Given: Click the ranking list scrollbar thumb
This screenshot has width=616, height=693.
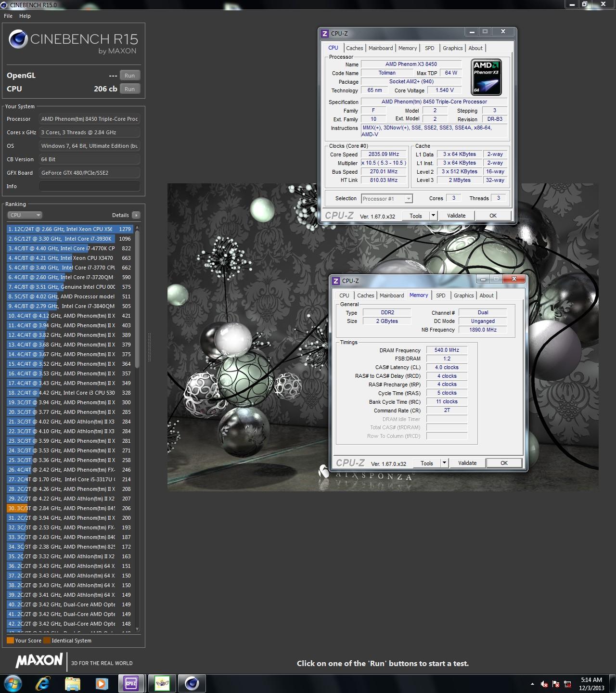Looking at the screenshot, I should (x=137, y=299).
